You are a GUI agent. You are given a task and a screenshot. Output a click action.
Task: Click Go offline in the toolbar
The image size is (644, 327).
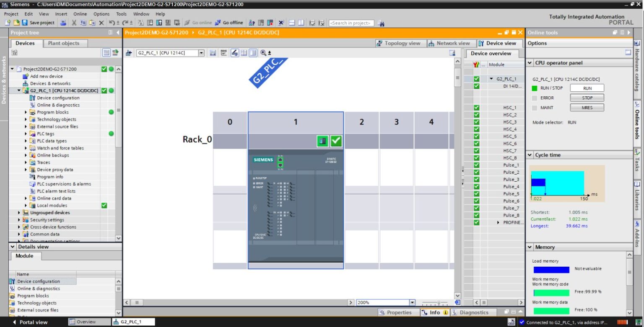[229, 23]
